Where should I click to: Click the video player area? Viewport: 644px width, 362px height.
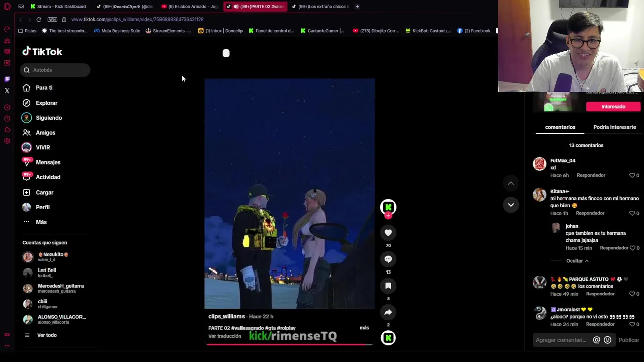point(289,194)
